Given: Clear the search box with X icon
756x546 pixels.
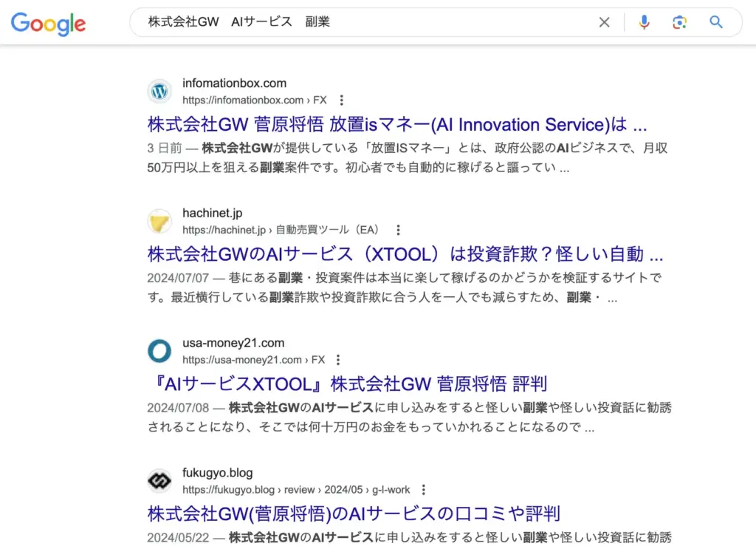Looking at the screenshot, I should click(604, 22).
